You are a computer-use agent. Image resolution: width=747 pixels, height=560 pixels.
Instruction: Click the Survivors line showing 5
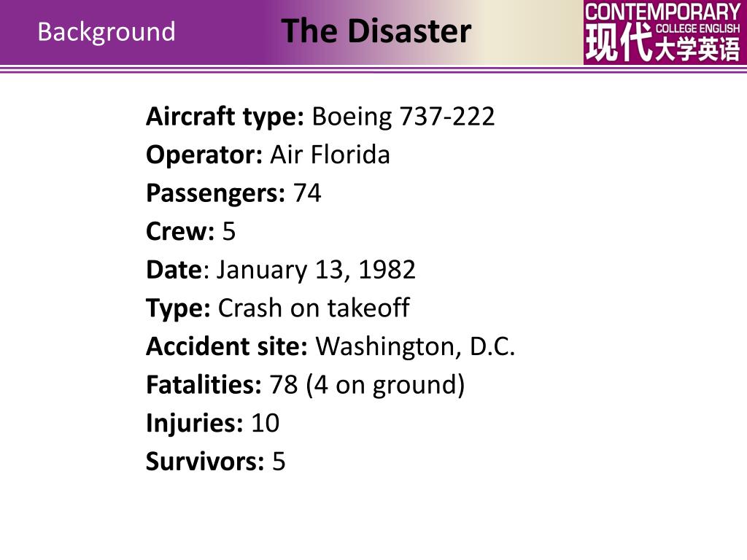pyautogui.click(x=215, y=462)
